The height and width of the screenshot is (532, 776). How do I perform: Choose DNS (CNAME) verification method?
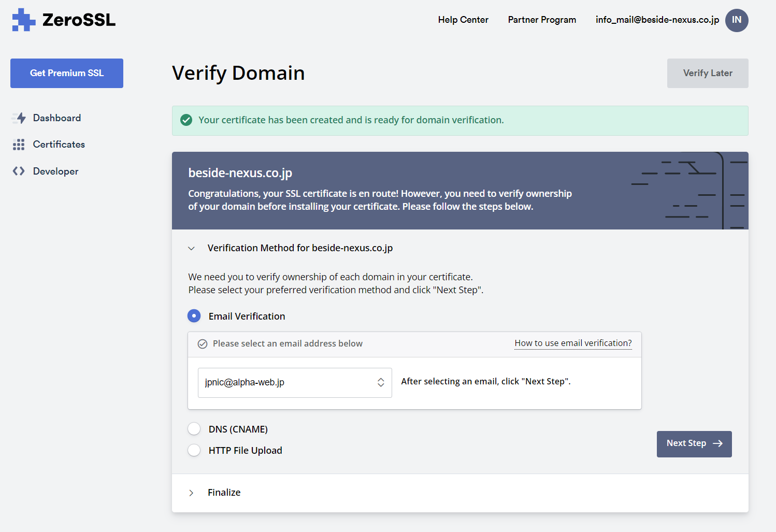(194, 428)
